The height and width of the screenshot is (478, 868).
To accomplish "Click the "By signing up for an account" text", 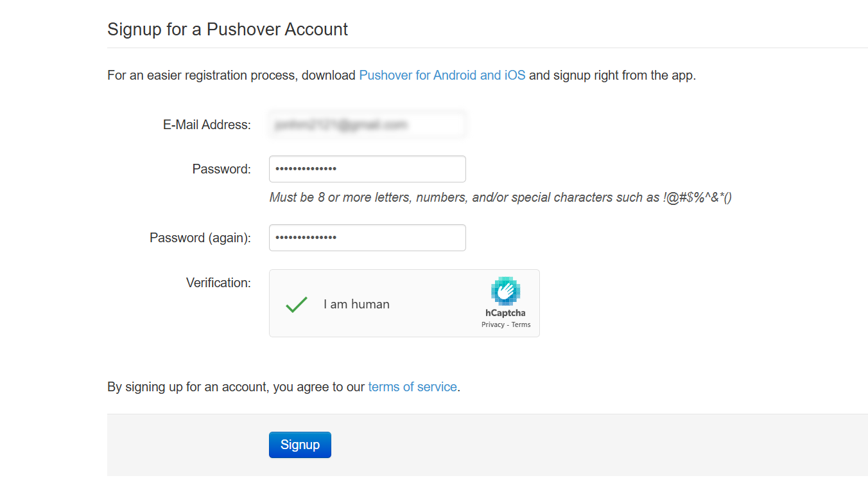I will point(236,387).
